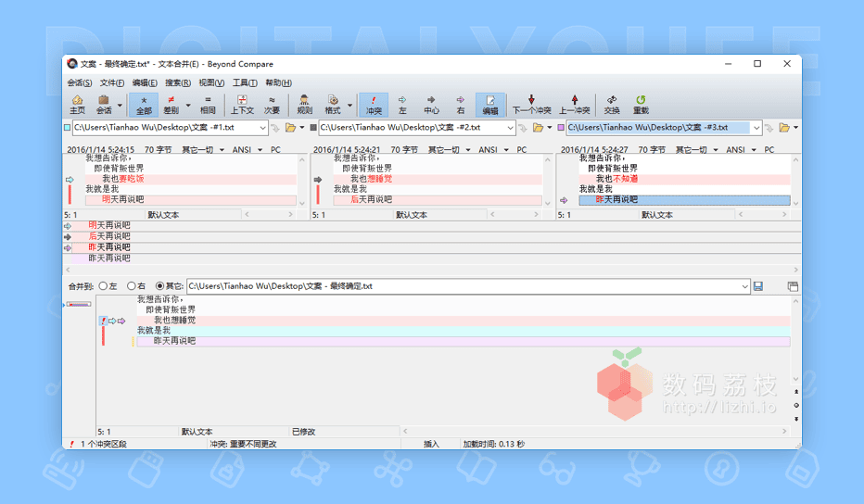Open path history dropdown for 文案 -#2.txt

tap(510, 128)
